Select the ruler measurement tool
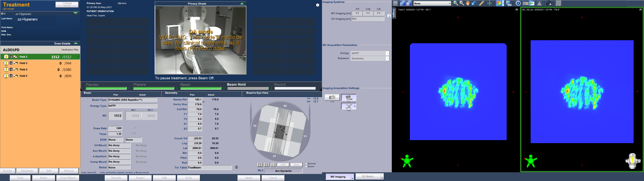The height and width of the screenshot is (181, 644). [x=481, y=4]
